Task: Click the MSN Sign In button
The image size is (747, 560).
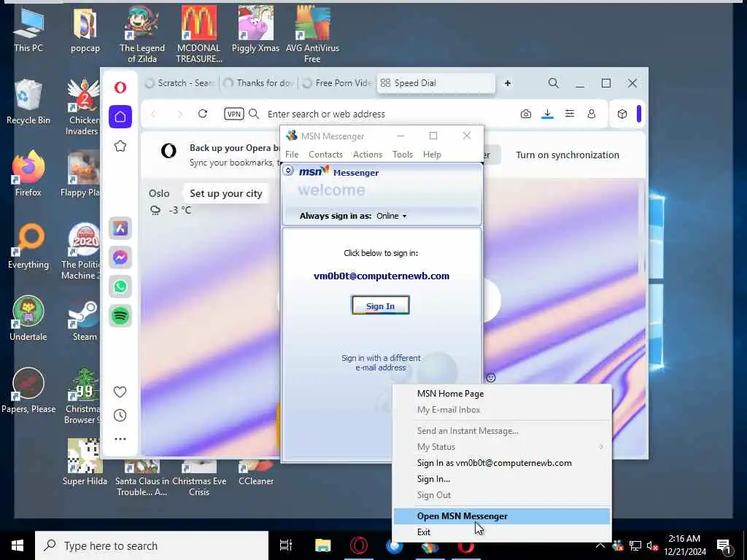Action: click(380, 306)
